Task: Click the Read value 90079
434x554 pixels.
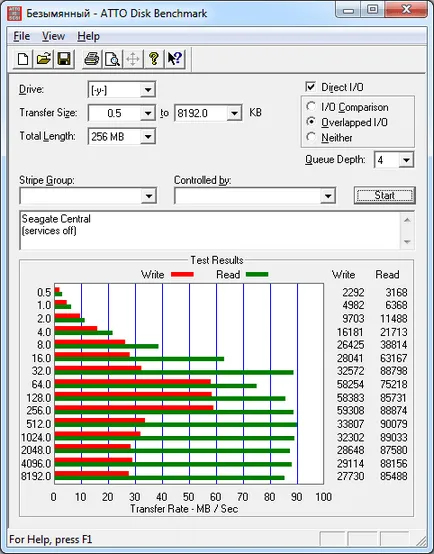Action: click(394, 424)
